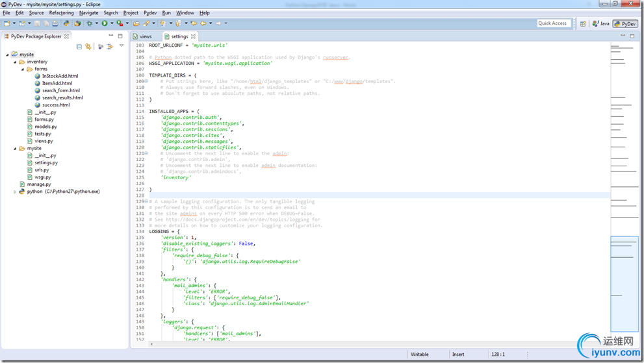Screen dimensions: 644x363
Task: Click the Previous Annotation toolbar icon
Action: [178, 23]
